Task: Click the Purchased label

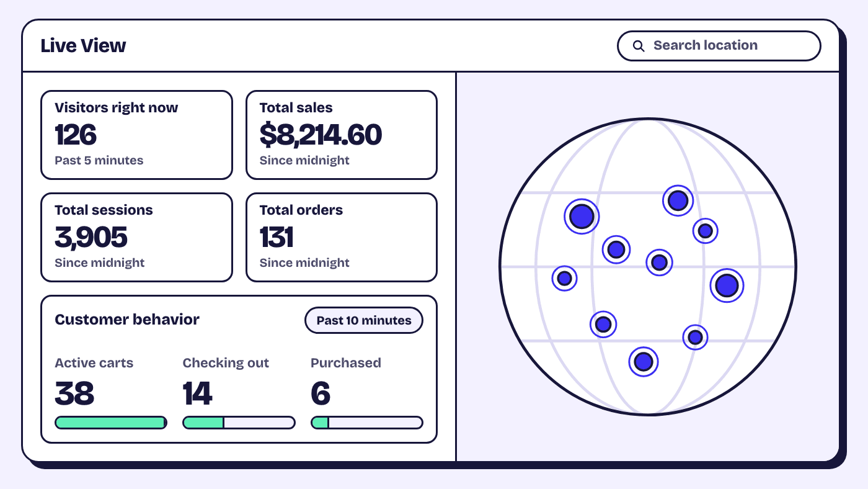Action: coord(346,363)
